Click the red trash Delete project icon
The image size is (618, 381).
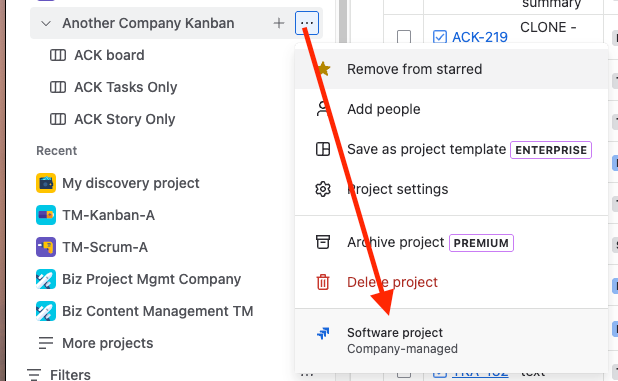point(323,282)
